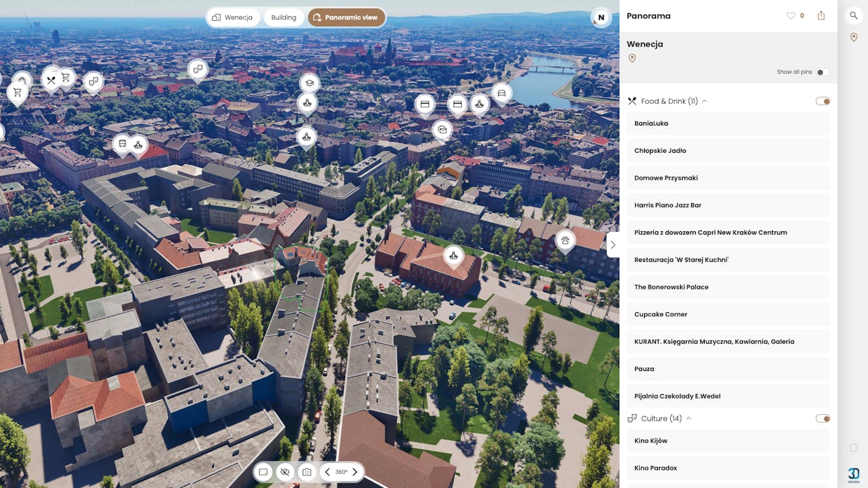The image size is (868, 488).
Task: Turn off the Culture pins toggle
Action: 822,418
